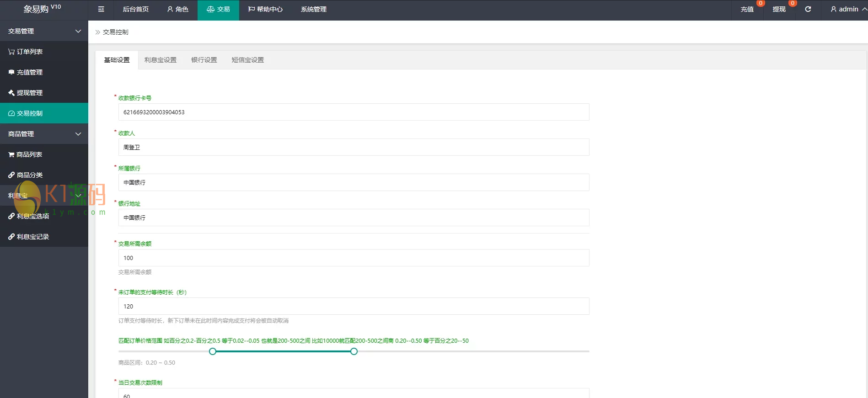Click the upper handle of price range slider
Viewport: 868px width, 398px height.
[x=354, y=351]
